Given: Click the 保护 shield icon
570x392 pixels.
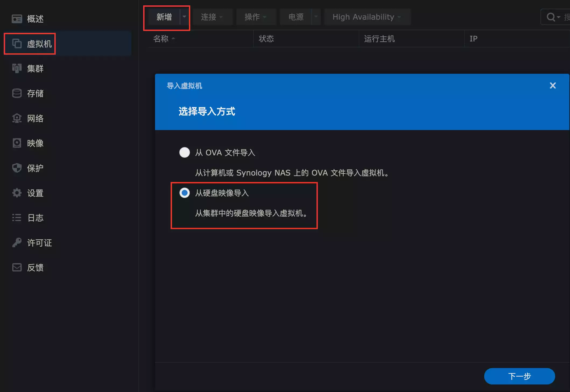Looking at the screenshot, I should (17, 168).
